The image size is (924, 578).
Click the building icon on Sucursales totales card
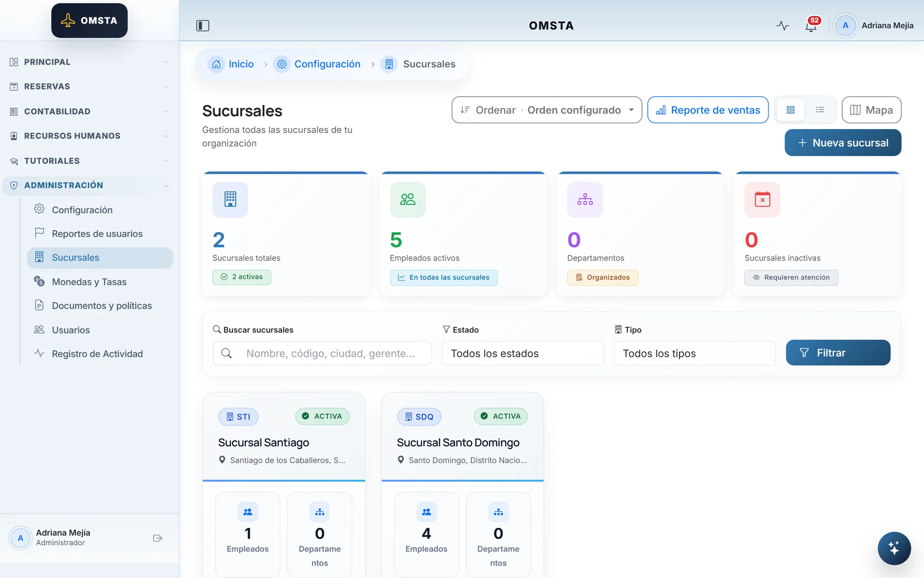click(230, 199)
